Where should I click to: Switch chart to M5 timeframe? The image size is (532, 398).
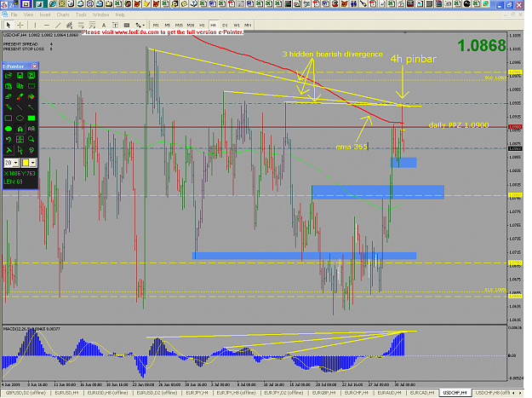168,25
